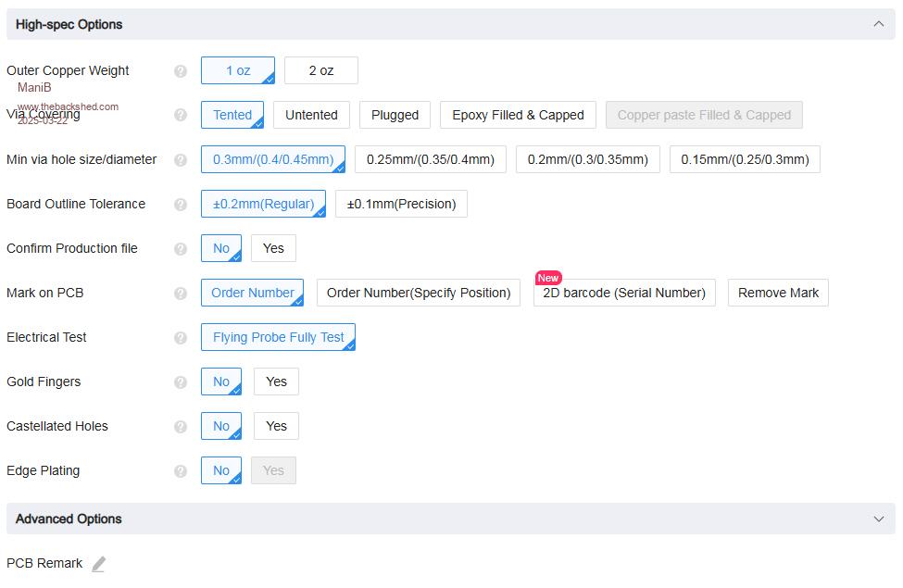This screenshot has height=588, width=903.
Task: Open the Mark on PCB help tooltip
Action: 181,294
